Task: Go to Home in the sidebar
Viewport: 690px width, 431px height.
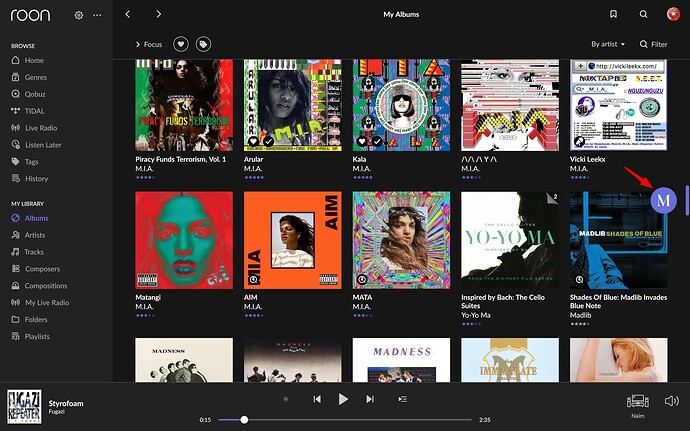Action: pos(28,60)
